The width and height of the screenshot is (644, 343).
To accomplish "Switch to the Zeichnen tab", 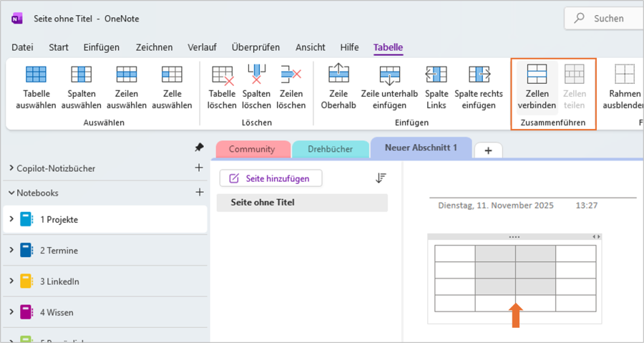I will [x=154, y=47].
